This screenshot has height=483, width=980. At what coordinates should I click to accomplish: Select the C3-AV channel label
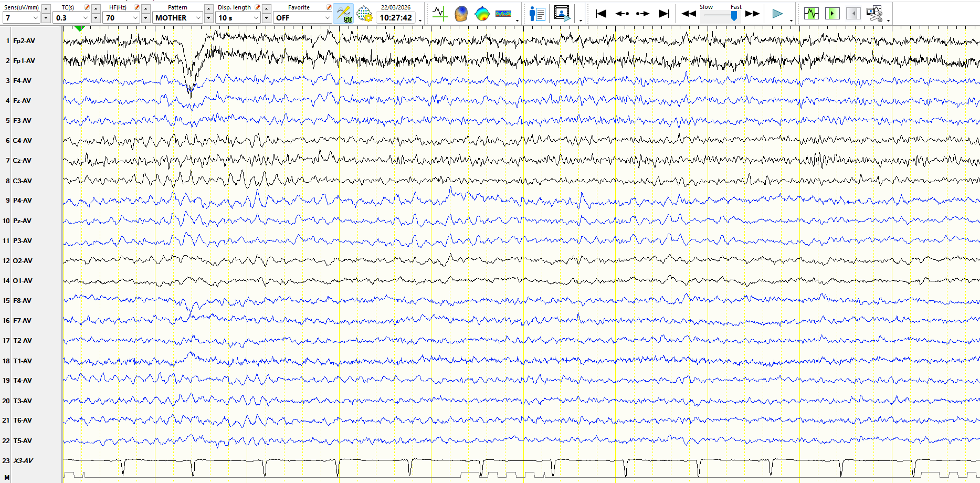tap(23, 181)
